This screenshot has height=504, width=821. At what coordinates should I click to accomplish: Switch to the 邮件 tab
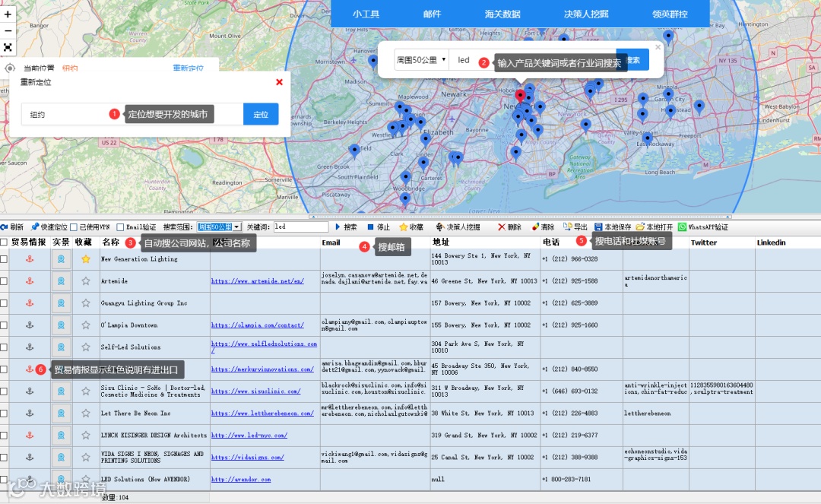[432, 14]
